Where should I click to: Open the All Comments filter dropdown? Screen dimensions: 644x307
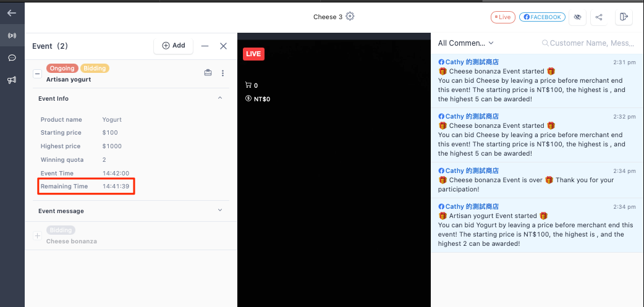click(x=465, y=43)
